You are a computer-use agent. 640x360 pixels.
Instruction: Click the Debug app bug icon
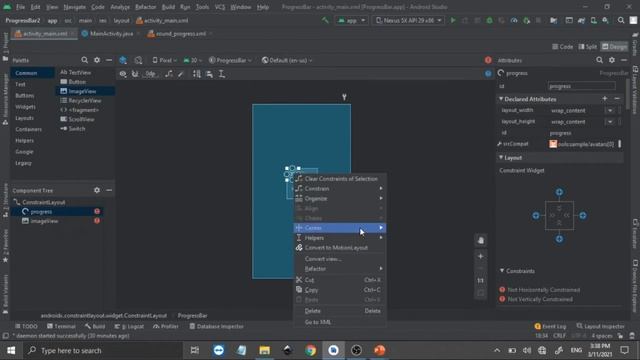[489, 20]
